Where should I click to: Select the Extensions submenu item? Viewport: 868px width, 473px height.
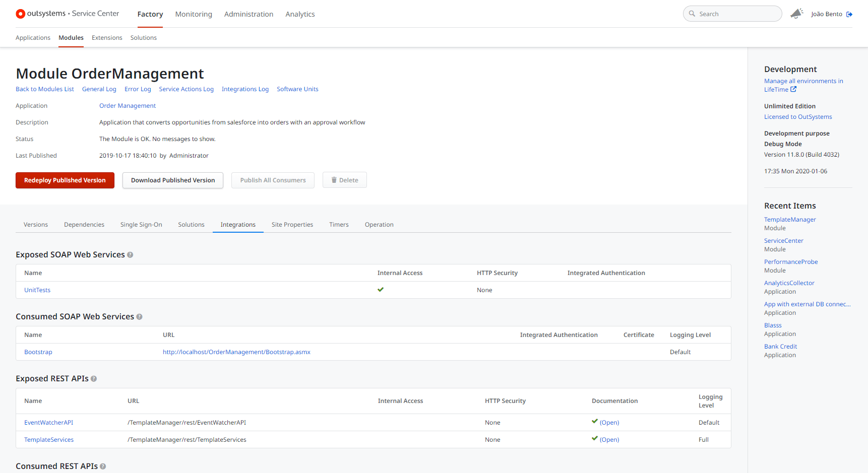pyautogui.click(x=107, y=38)
